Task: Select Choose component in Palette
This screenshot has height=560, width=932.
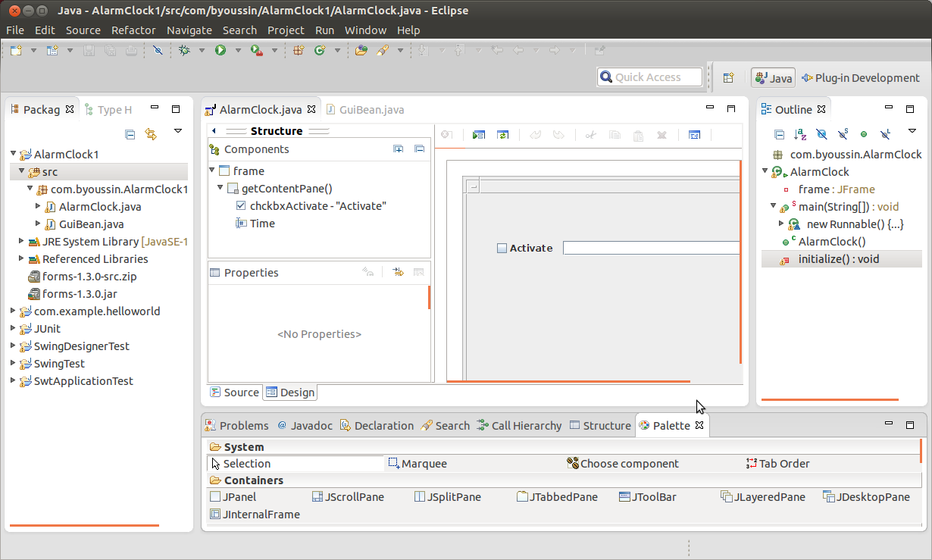Action: (623, 464)
